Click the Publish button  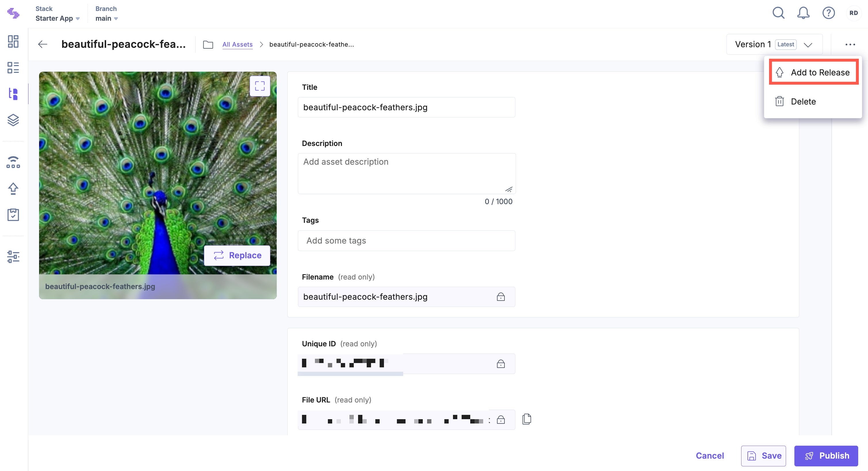point(826,456)
